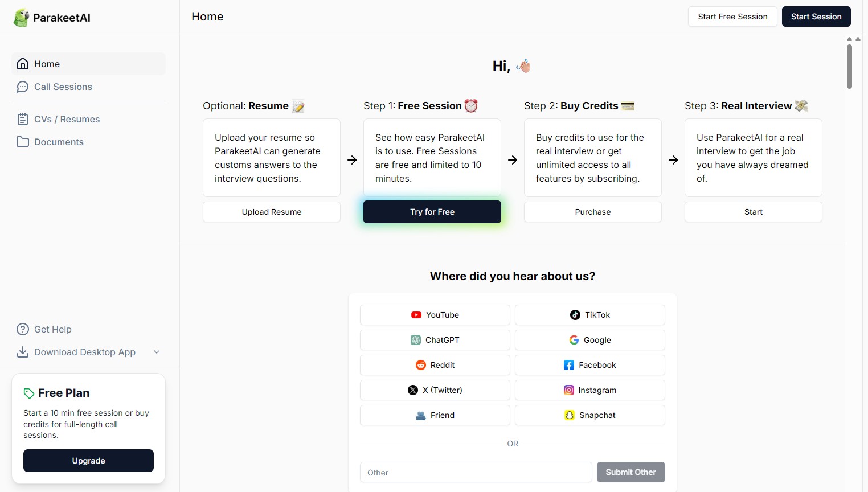
Task: Click the Get Help question mark icon
Action: click(22, 329)
